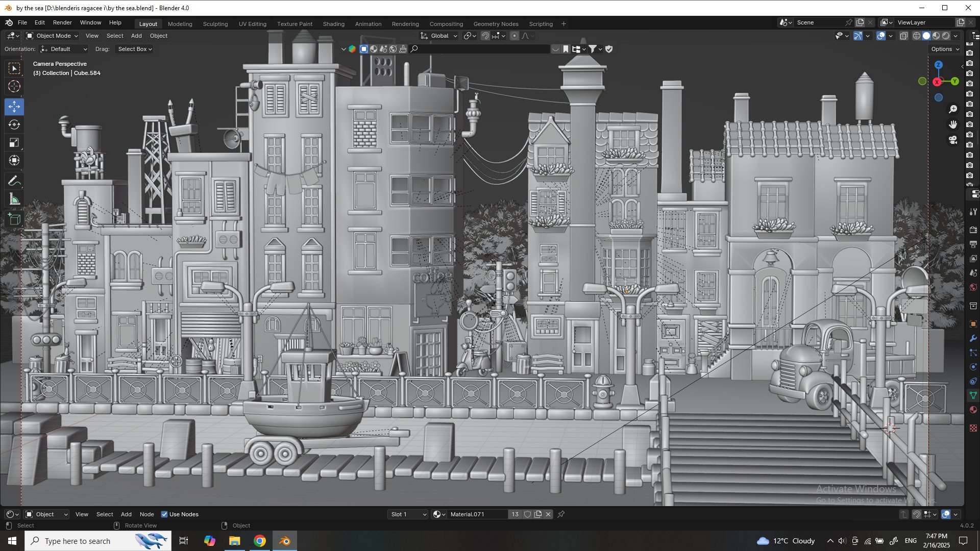980x551 pixels.
Task: Open the Material properties tab
Action: coord(973,410)
